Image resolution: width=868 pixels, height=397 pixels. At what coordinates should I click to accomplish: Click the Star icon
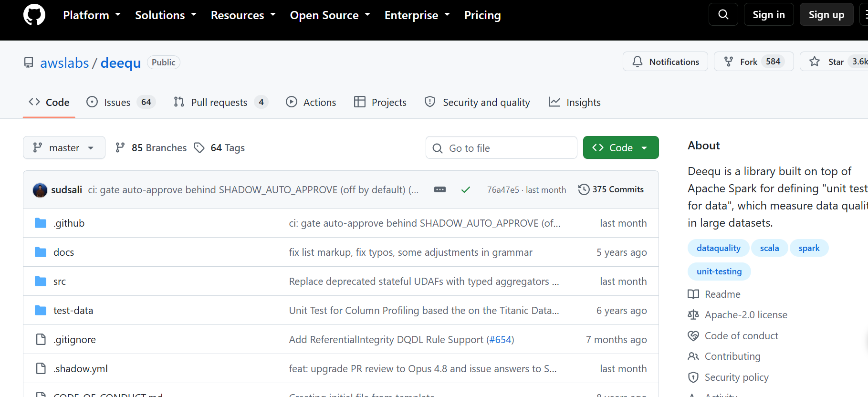pos(815,62)
